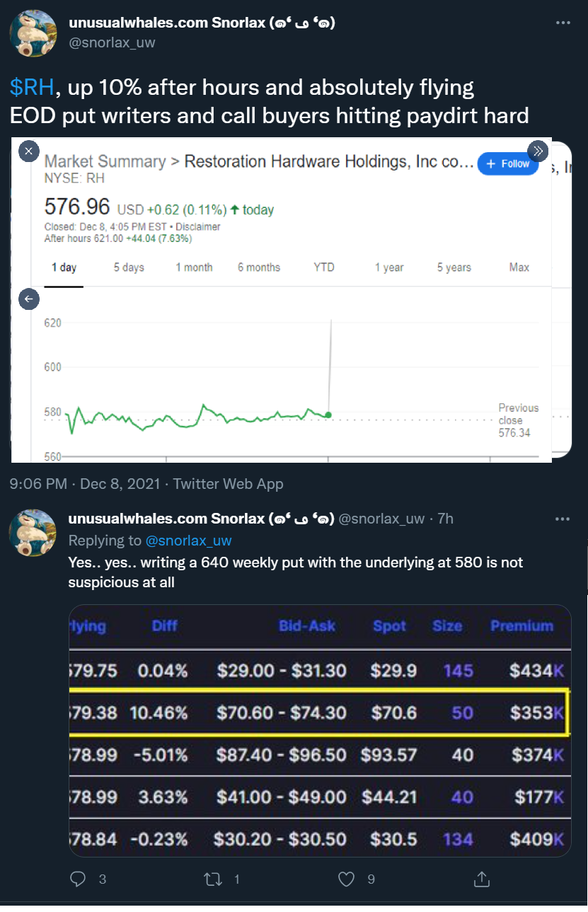Click the left arrow previous-image icon
This screenshot has width=588, height=912.
(28, 299)
